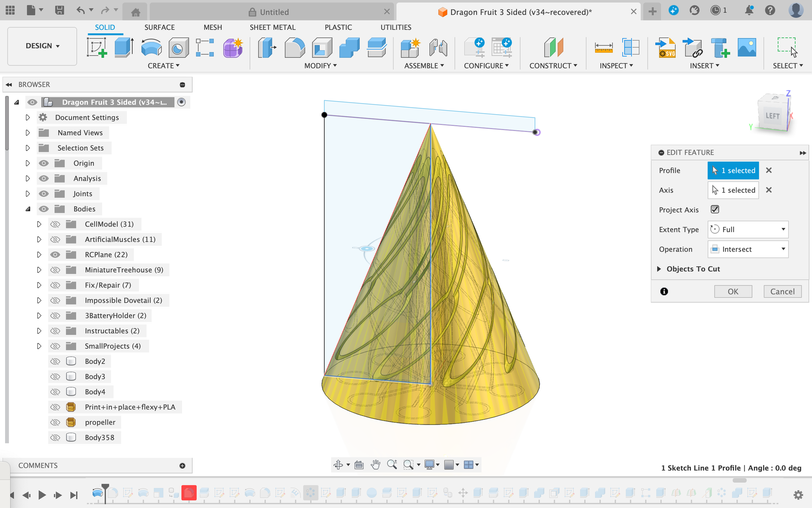The width and height of the screenshot is (812, 508).
Task: Click the Create Sketch tool icon
Action: tap(97, 47)
